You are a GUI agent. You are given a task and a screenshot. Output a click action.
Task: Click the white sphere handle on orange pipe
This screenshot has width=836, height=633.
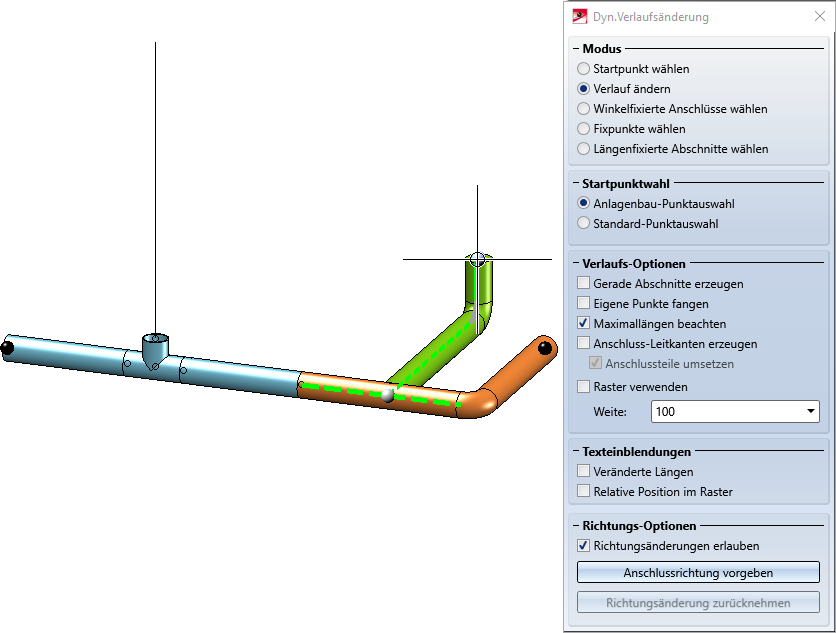[x=388, y=395]
